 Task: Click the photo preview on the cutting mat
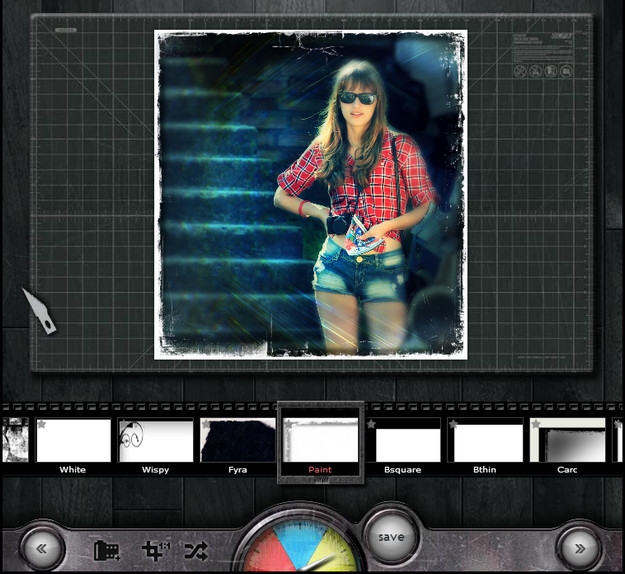pyautogui.click(x=311, y=195)
